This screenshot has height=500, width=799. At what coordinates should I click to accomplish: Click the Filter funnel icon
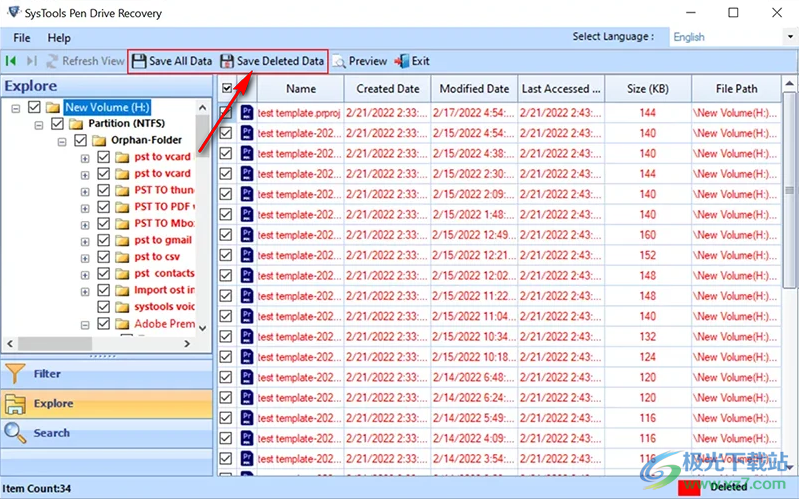tap(15, 374)
